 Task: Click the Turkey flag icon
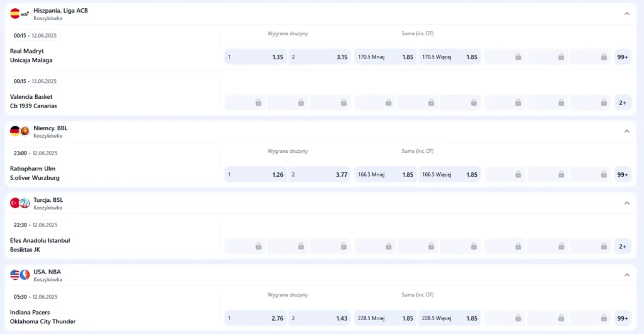[x=15, y=203]
